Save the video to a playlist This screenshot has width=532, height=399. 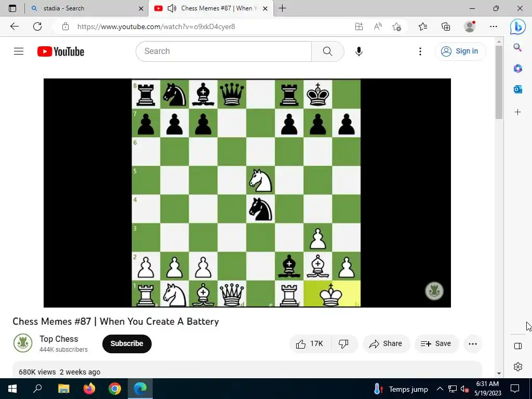[x=436, y=344]
